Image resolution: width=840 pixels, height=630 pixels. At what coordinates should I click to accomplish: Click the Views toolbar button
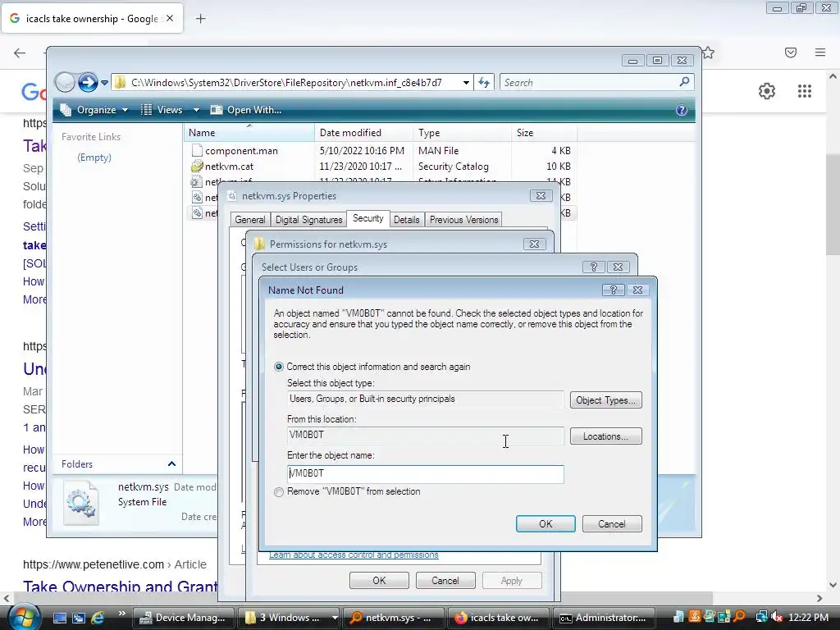(x=162, y=110)
